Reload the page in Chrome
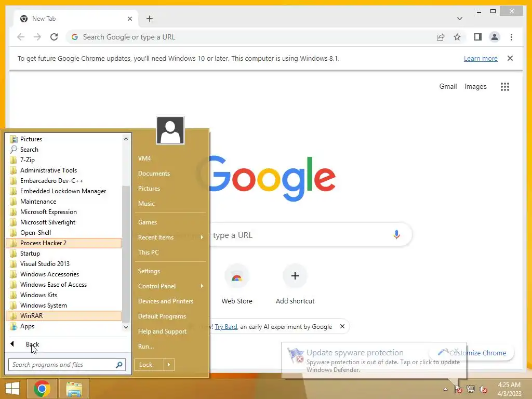532x399 pixels. click(x=54, y=37)
